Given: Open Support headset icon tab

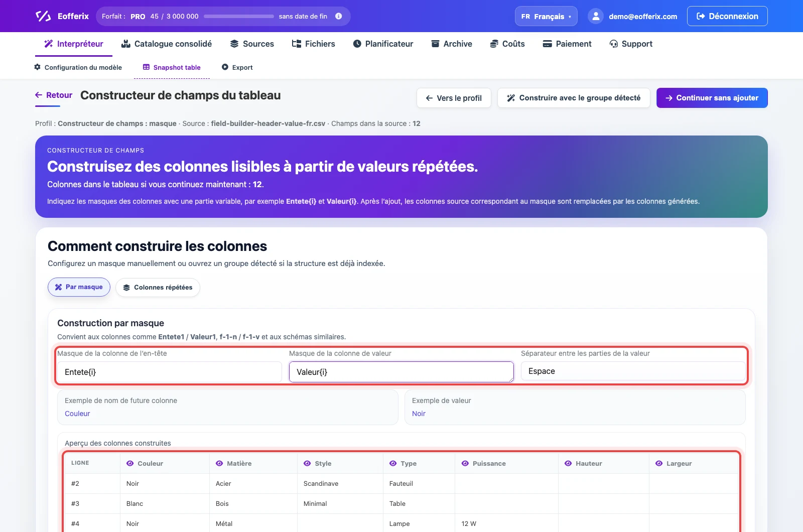Looking at the screenshot, I should pyautogui.click(x=631, y=44).
